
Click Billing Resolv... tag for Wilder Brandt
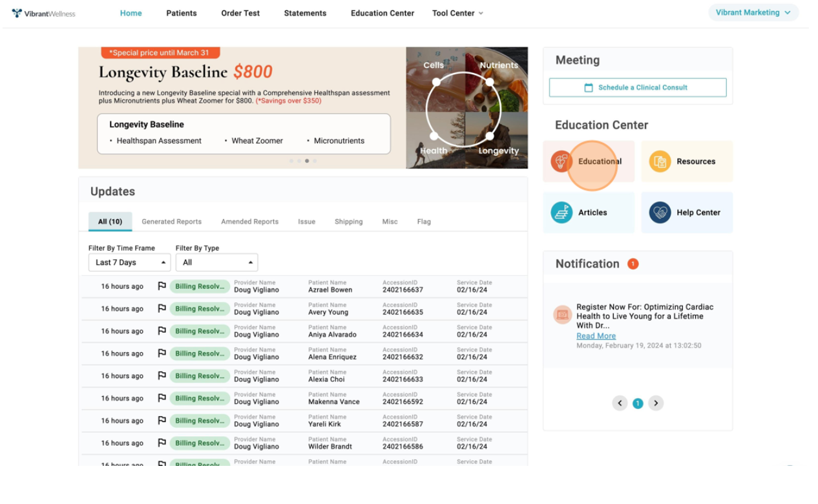click(x=200, y=443)
